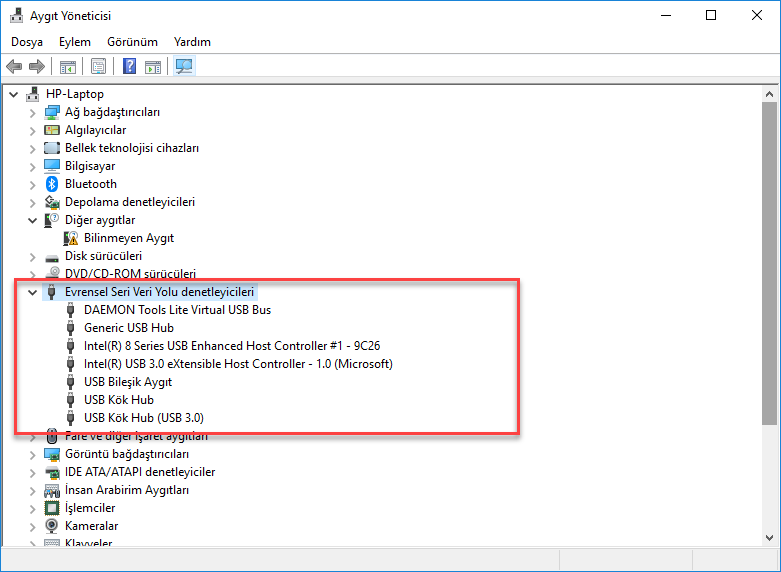Open Help via blue question mark icon
This screenshot has width=781, height=572.
click(130, 66)
